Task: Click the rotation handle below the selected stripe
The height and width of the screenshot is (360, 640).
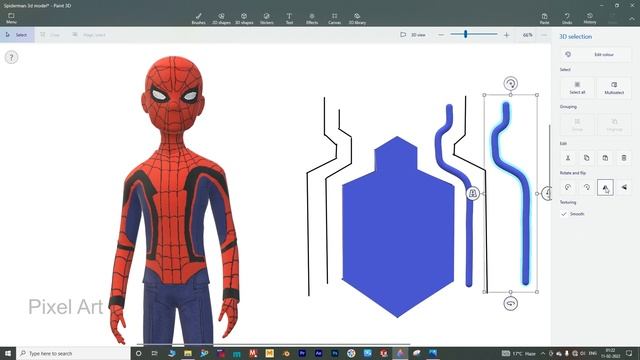Action: [511, 303]
